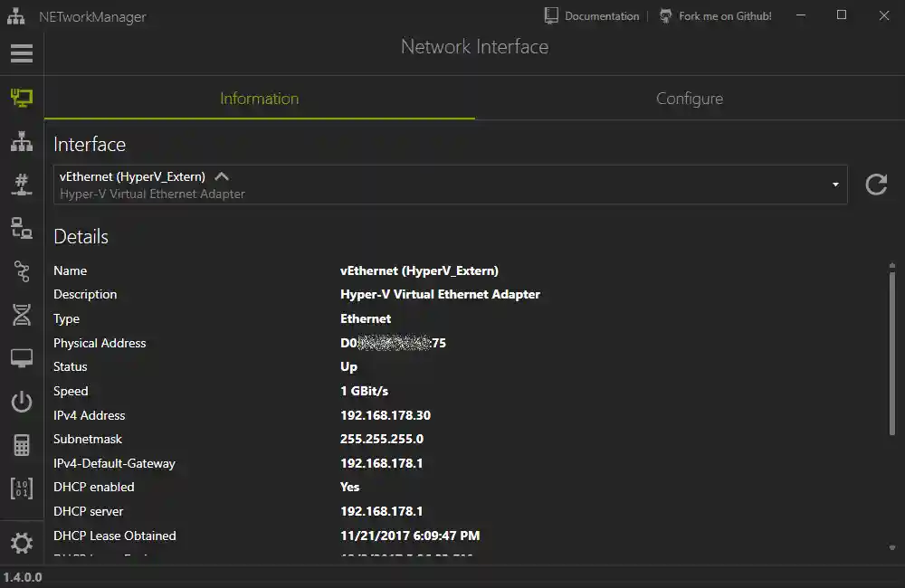Select the Port Scanner tool
Image resolution: width=905 pixels, height=588 pixels.
coord(21,185)
